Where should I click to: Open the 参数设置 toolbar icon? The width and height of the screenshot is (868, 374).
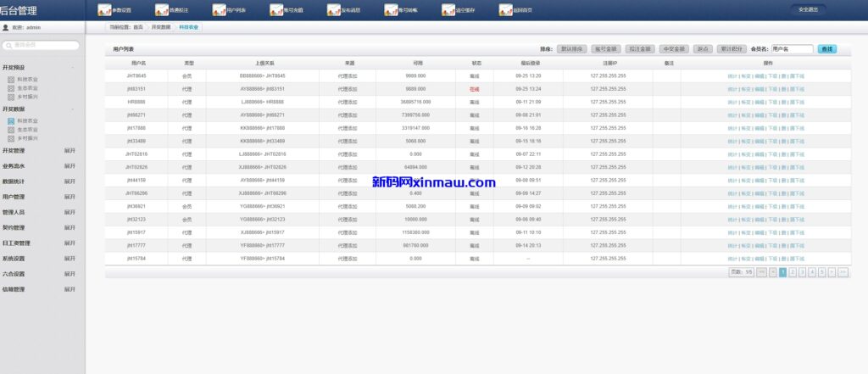[105, 10]
